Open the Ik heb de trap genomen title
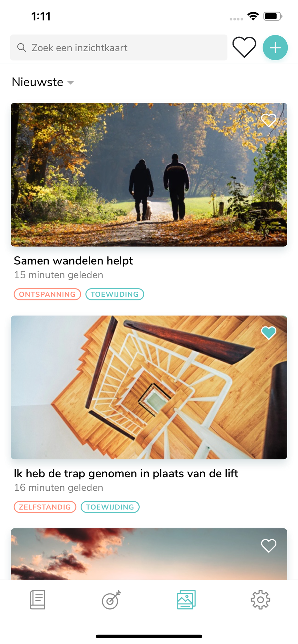Screen dimensions: 298x644 126,474
